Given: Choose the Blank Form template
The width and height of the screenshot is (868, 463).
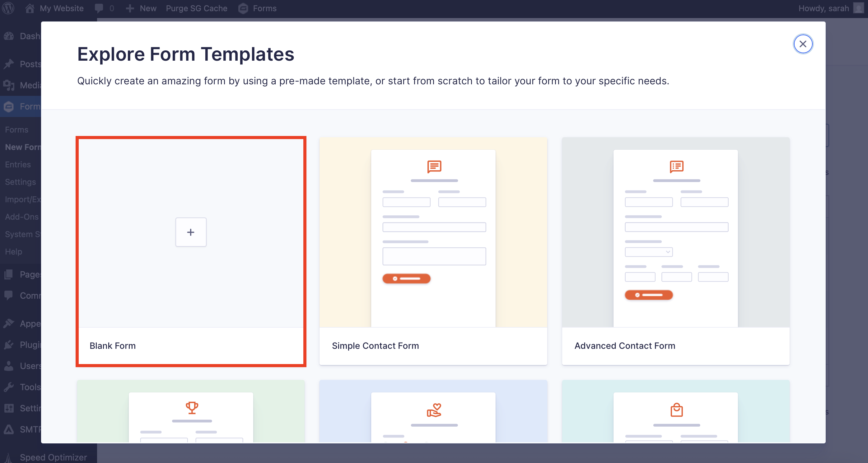Looking at the screenshot, I should click(191, 251).
